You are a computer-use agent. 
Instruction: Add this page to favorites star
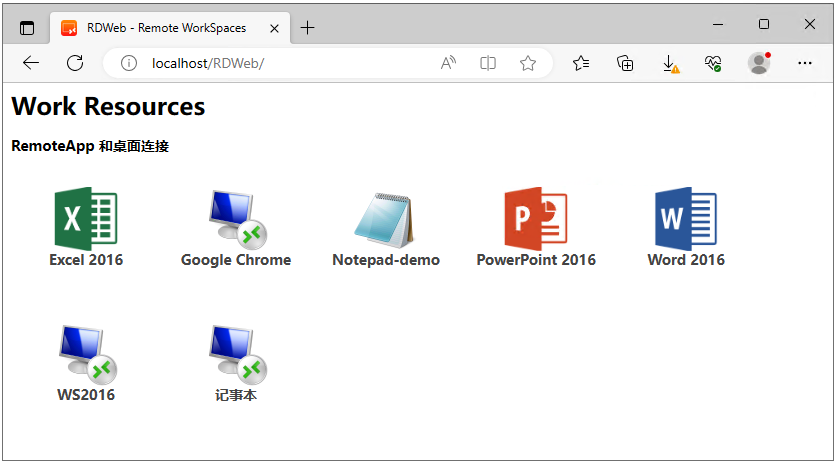[528, 63]
